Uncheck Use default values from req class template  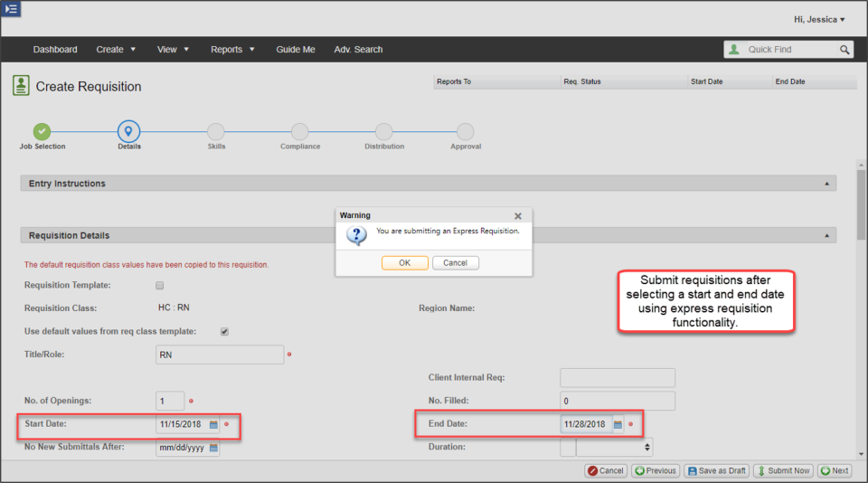pyautogui.click(x=224, y=331)
